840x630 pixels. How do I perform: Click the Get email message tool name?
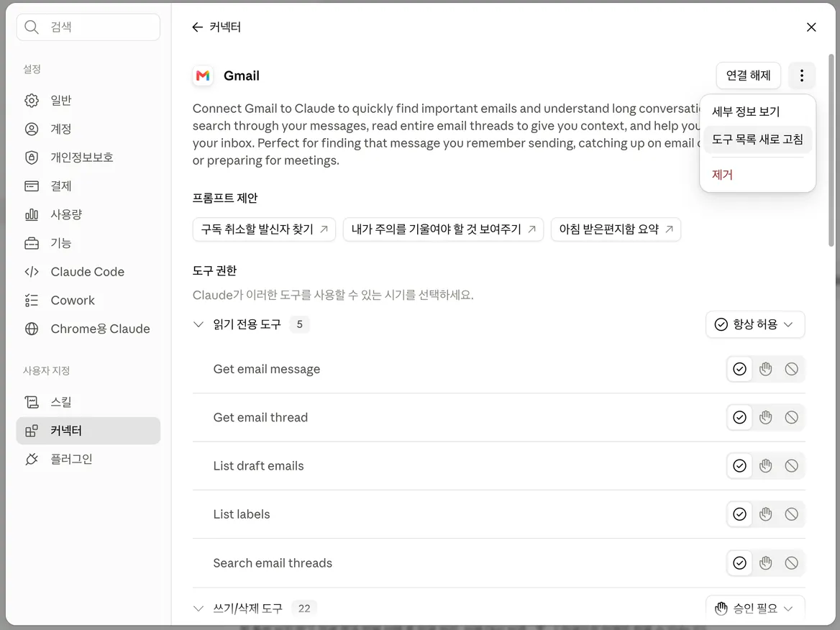[x=266, y=369]
